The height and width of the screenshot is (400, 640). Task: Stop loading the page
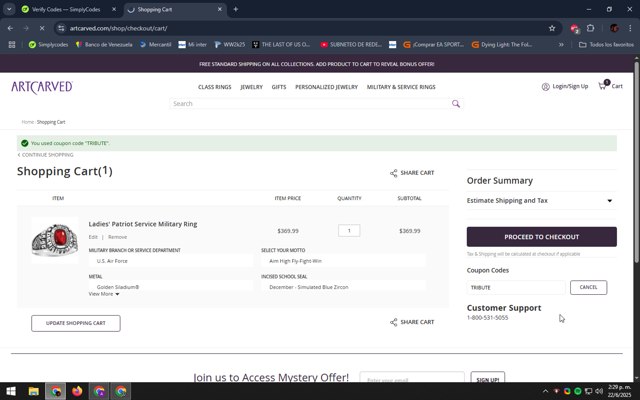pyautogui.click(x=43, y=28)
